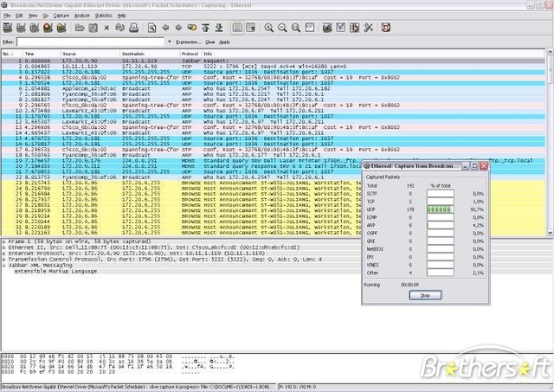
Task: Open help lifebuoy icon
Action: (x=386, y=28)
